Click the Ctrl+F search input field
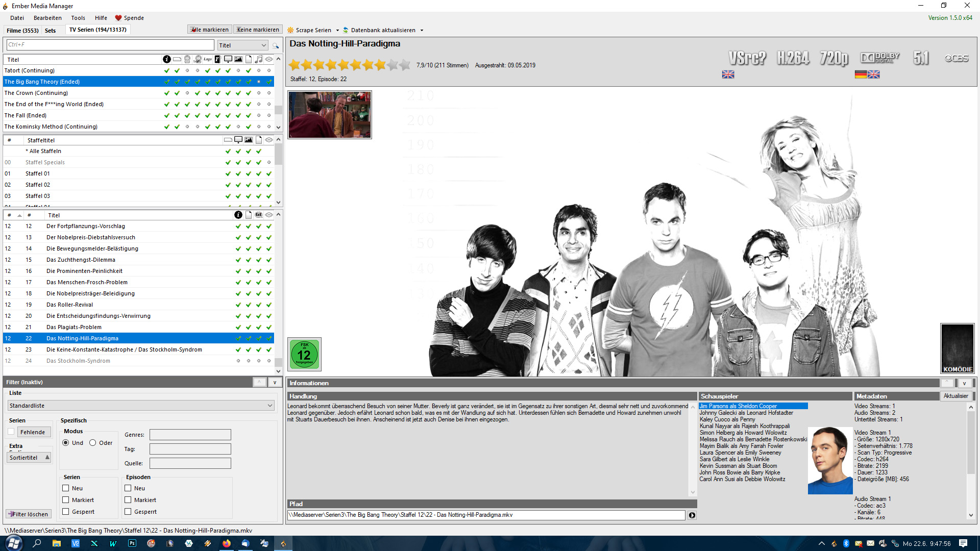The width and height of the screenshot is (980, 551). [110, 45]
